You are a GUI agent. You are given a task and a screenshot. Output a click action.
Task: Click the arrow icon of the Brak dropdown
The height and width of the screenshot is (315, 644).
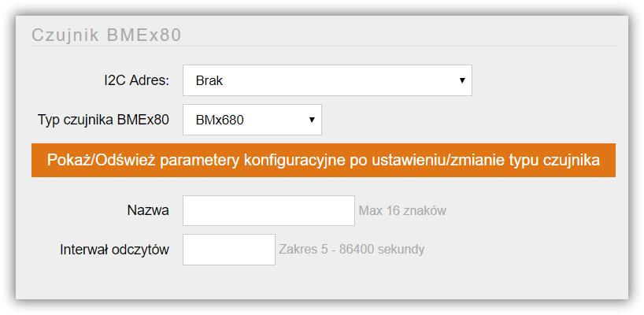(x=462, y=80)
